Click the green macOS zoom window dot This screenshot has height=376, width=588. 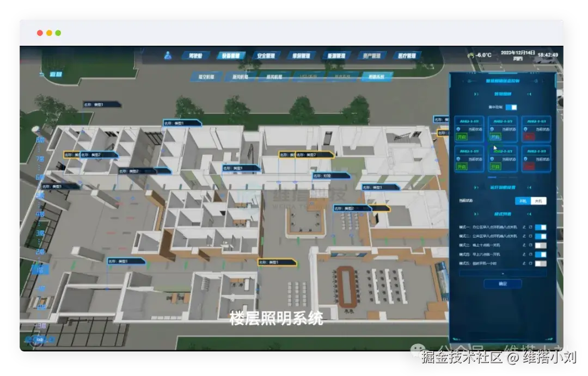coord(58,33)
